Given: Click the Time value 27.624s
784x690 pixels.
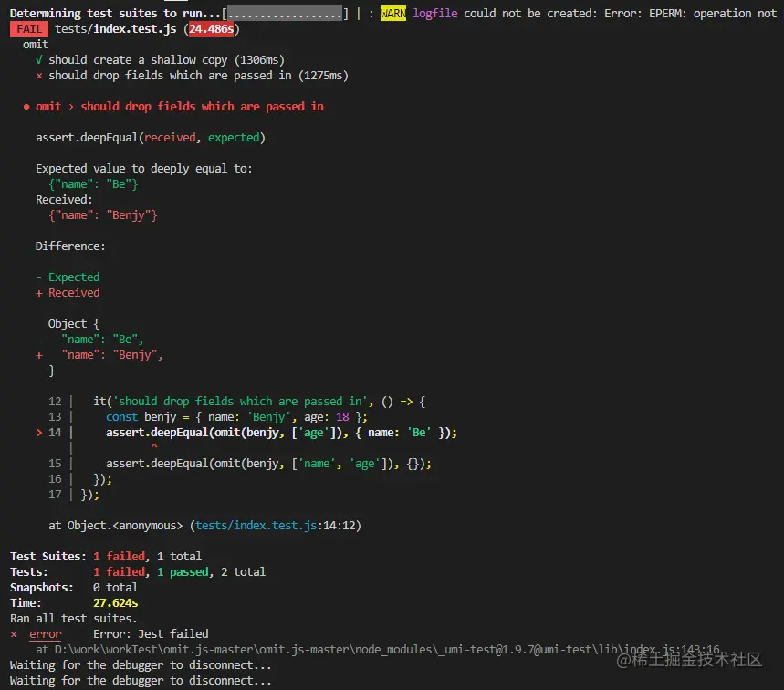Looking at the screenshot, I should [x=116, y=602].
